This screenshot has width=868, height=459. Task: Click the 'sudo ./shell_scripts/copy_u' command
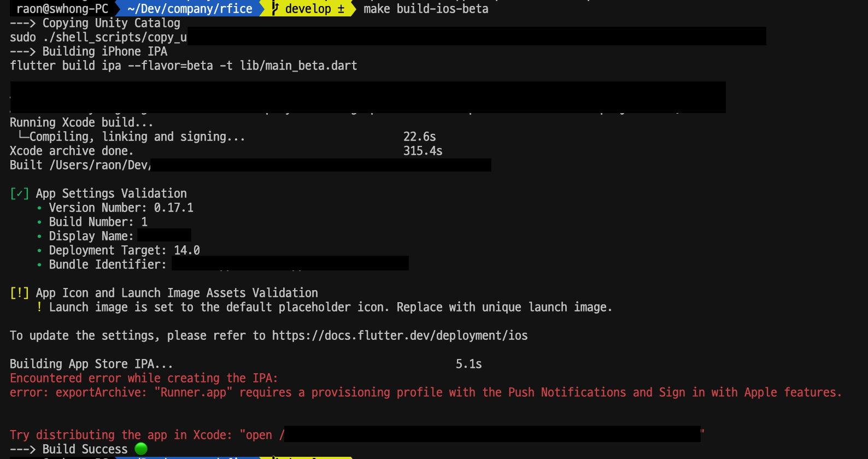pos(98,37)
